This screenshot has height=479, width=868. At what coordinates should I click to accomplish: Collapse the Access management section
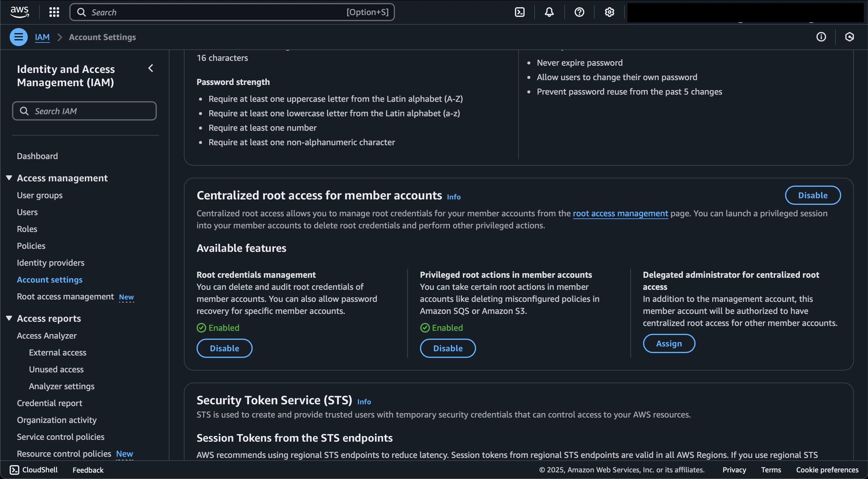click(x=9, y=178)
